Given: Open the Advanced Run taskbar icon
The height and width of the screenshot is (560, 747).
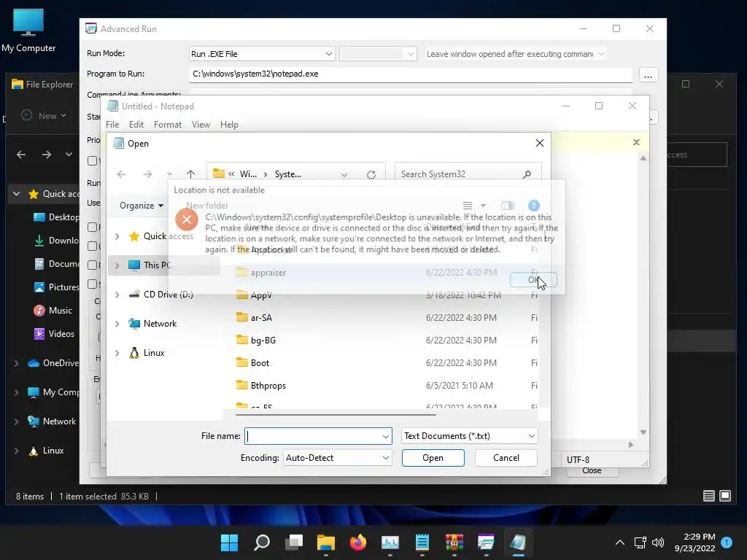Looking at the screenshot, I should 486,542.
